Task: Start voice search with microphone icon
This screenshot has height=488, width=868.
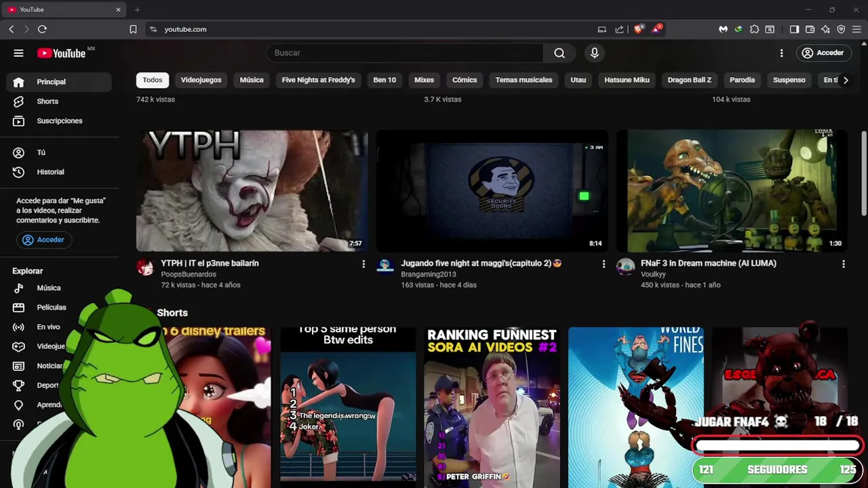Action: tap(595, 53)
